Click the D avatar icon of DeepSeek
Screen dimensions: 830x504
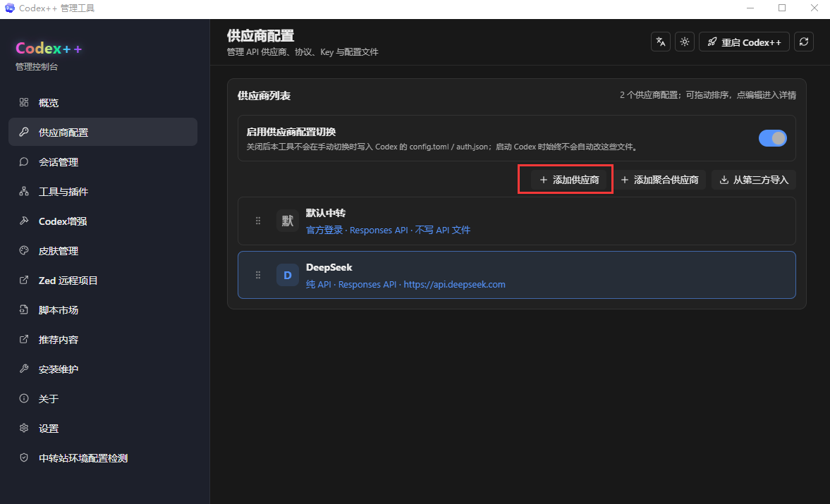click(288, 275)
